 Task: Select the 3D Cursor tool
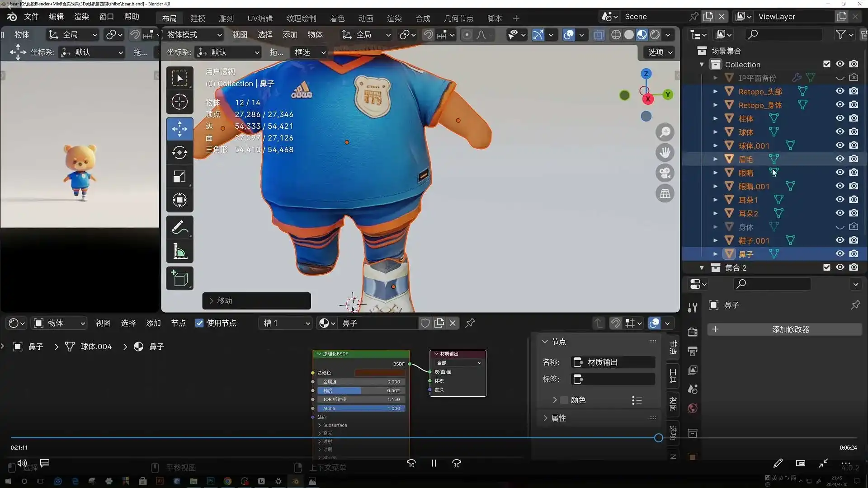click(179, 102)
